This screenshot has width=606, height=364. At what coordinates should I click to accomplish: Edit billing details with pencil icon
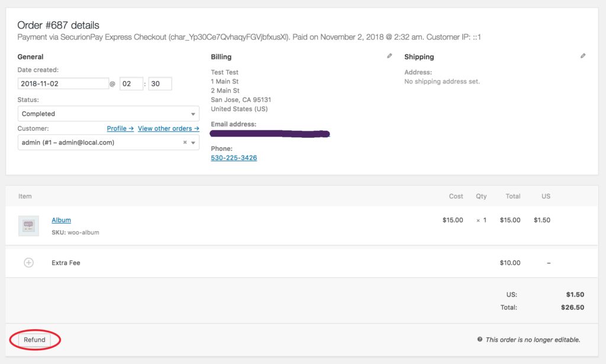389,56
